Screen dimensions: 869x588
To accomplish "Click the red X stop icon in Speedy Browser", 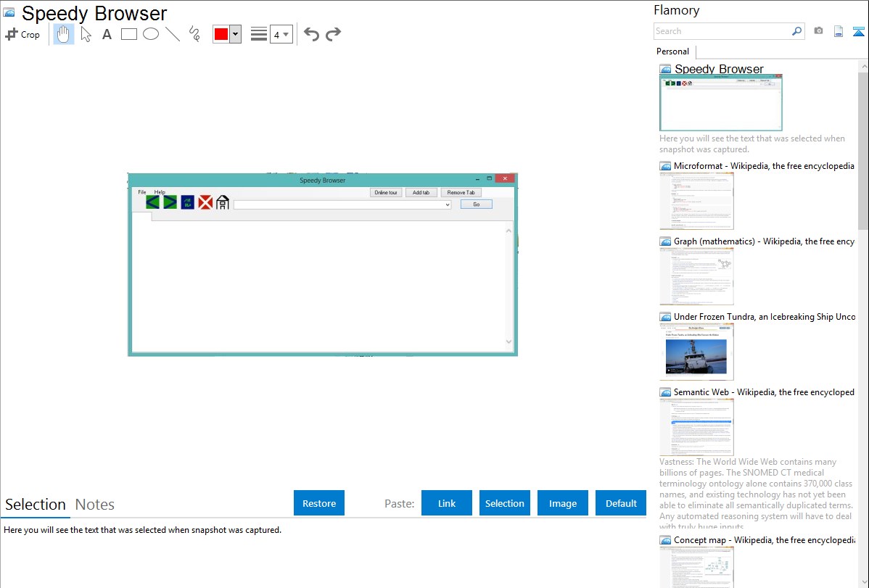I will [205, 202].
